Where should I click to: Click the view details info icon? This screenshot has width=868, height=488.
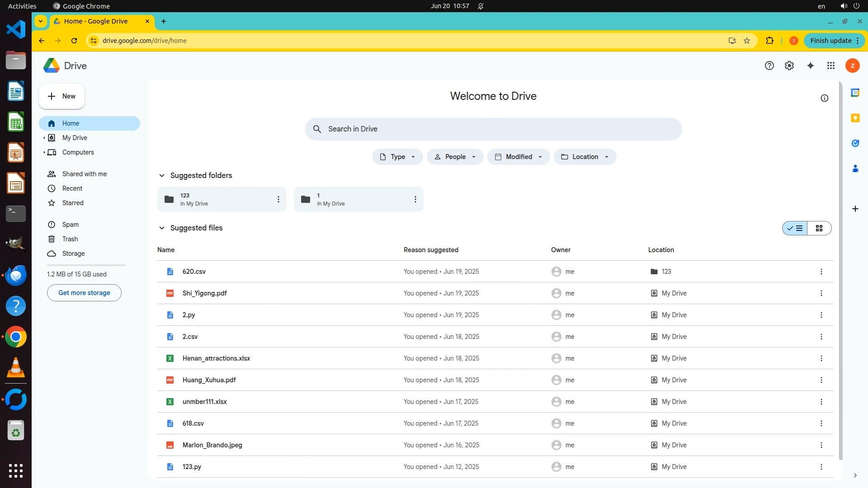pyautogui.click(x=824, y=98)
